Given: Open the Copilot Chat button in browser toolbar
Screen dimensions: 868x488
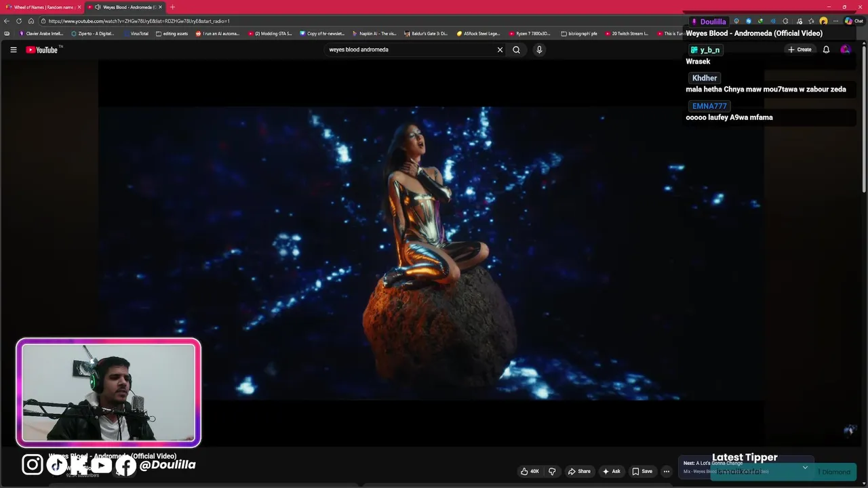Looking at the screenshot, I should (854, 21).
